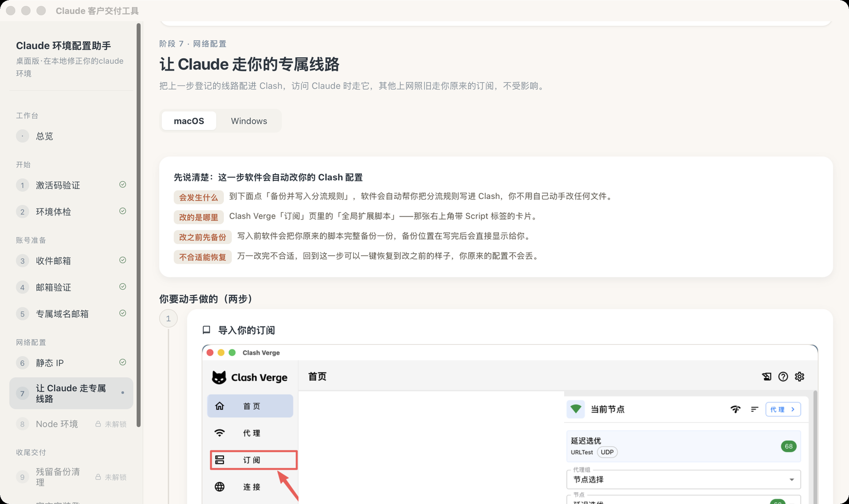Open the 总览 overview item in sidebar
This screenshot has height=504, width=849.
[x=71, y=136]
